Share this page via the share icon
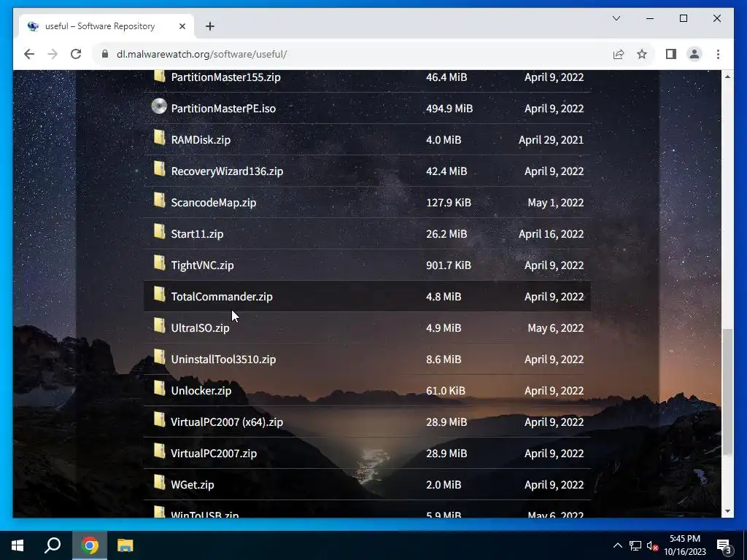Viewport: 747px width, 560px height. click(x=619, y=54)
